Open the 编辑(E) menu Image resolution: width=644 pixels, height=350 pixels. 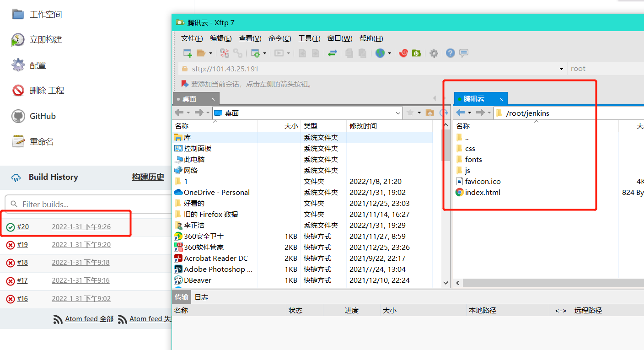point(220,38)
